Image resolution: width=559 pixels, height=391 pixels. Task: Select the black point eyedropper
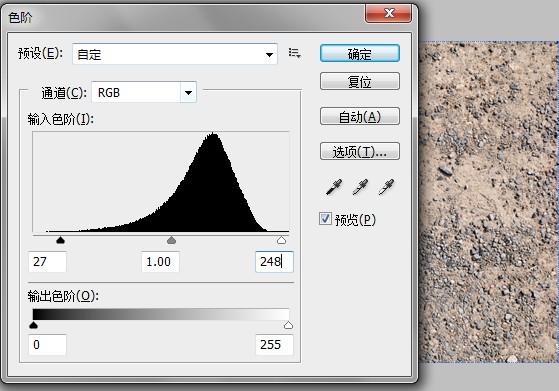(x=334, y=187)
